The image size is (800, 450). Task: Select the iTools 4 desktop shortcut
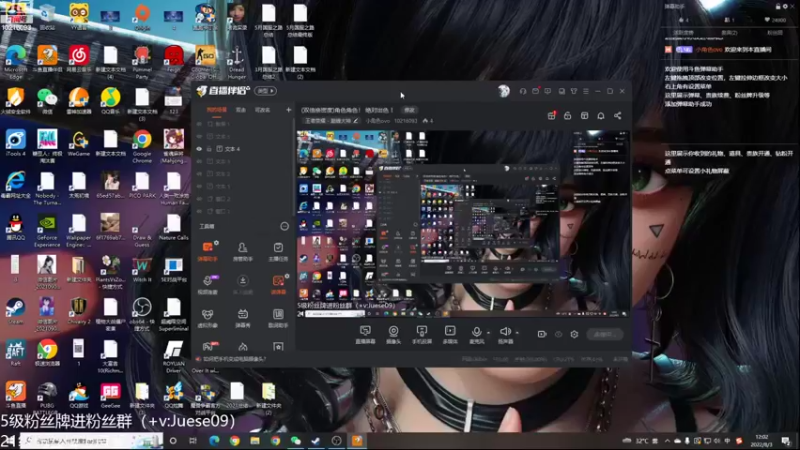click(15, 143)
